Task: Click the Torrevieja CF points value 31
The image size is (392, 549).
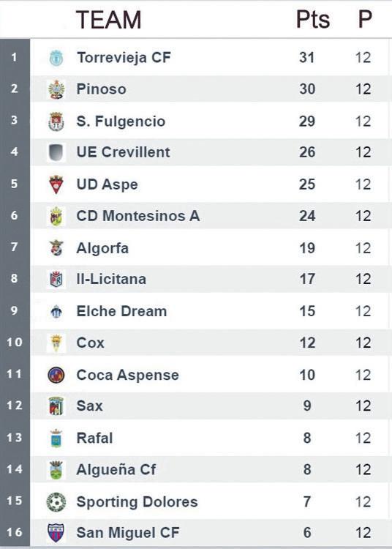Action: point(307,57)
